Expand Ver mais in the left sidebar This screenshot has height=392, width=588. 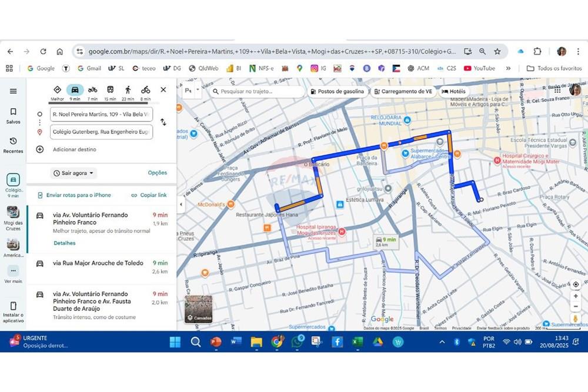pyautogui.click(x=13, y=274)
